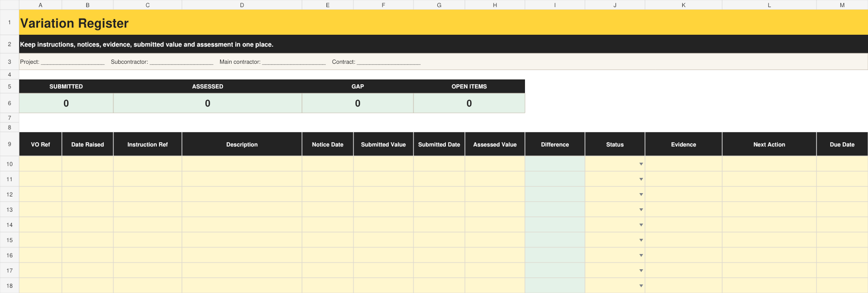This screenshot has height=293, width=868.
Task: Select row 1 number header
Action: (x=10, y=22)
